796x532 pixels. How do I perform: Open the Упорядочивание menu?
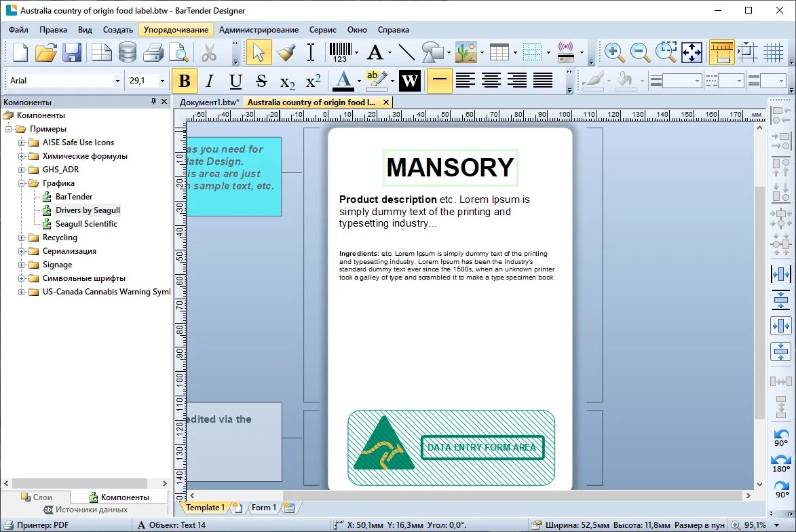coord(176,29)
